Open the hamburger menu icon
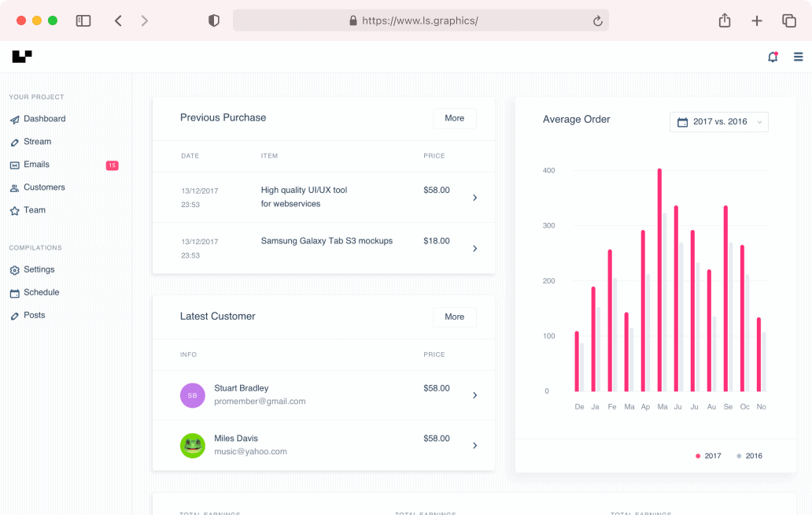 point(798,57)
